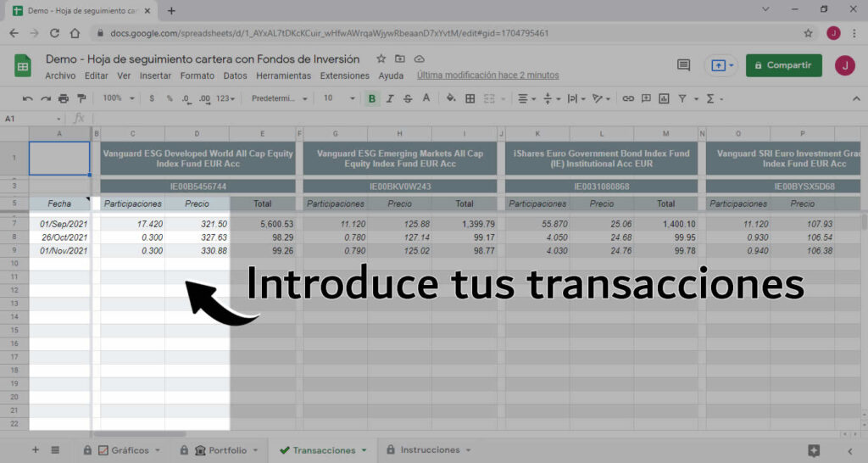Screen dimensions: 868x463
Task: Open the font size dropdown
Action: coord(339,98)
